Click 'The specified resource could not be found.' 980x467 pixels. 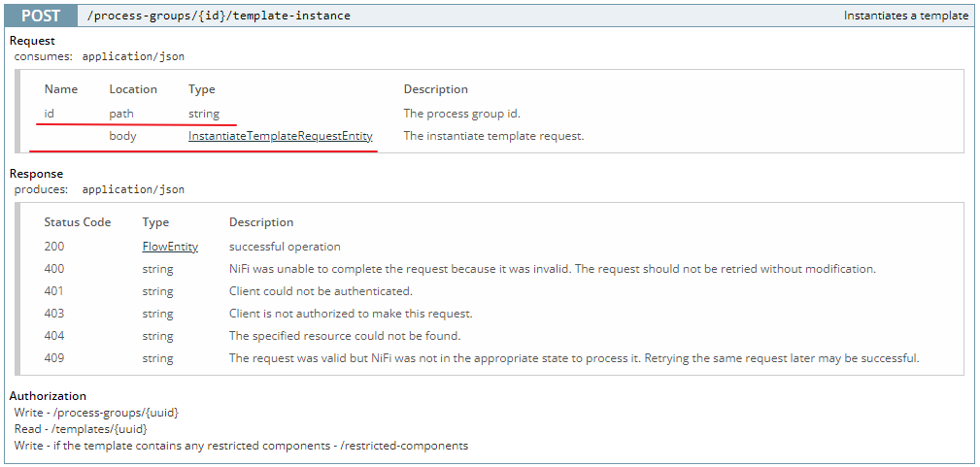click(x=345, y=336)
